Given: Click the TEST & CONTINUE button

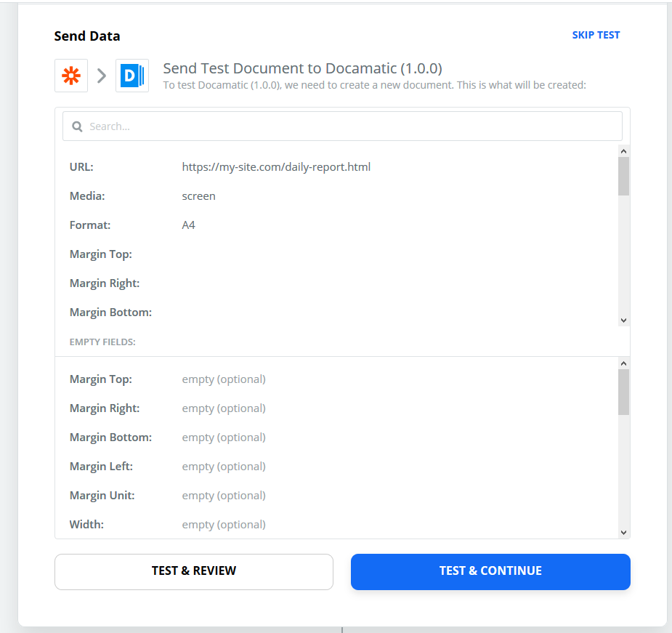Looking at the screenshot, I should pyautogui.click(x=490, y=572).
